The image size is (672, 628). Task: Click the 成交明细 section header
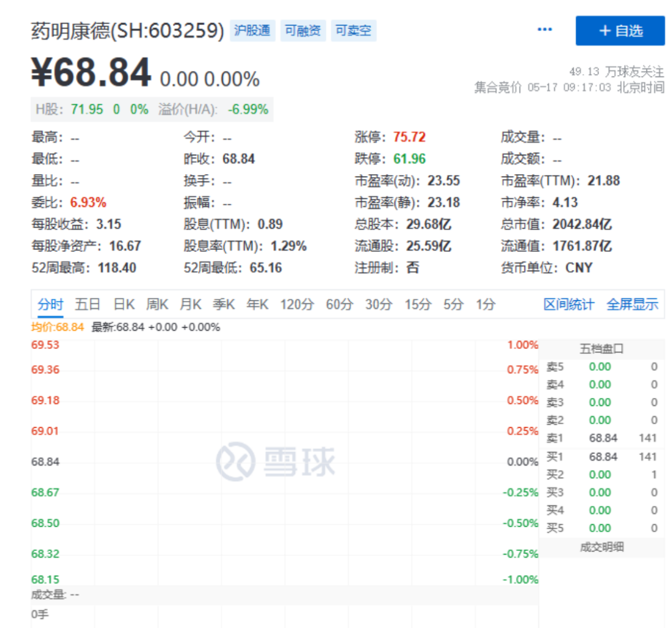click(601, 547)
